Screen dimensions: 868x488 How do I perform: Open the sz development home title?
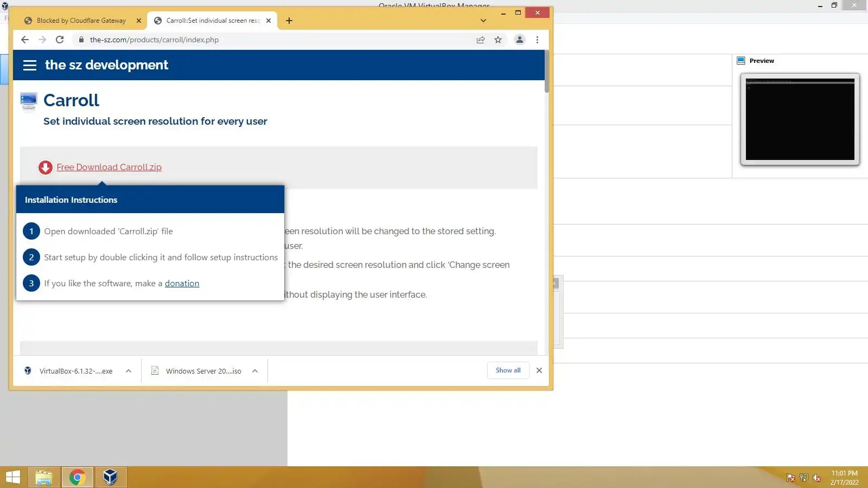point(107,65)
